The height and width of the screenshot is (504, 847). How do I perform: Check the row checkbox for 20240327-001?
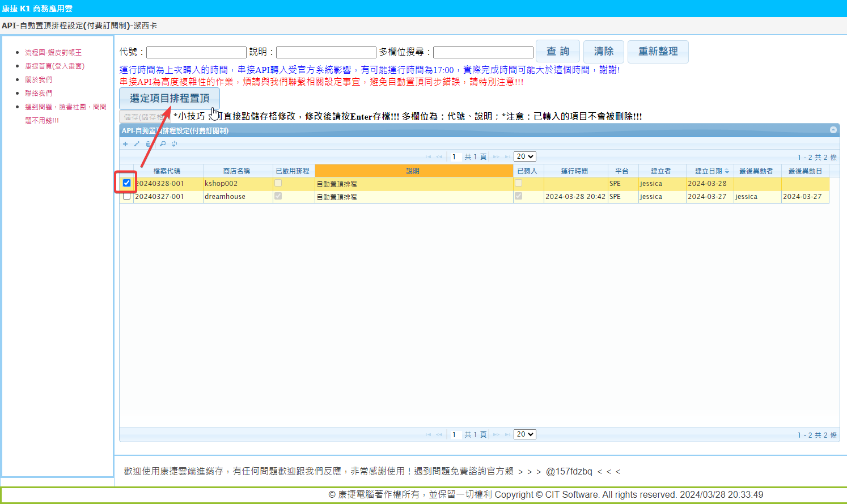[126, 196]
